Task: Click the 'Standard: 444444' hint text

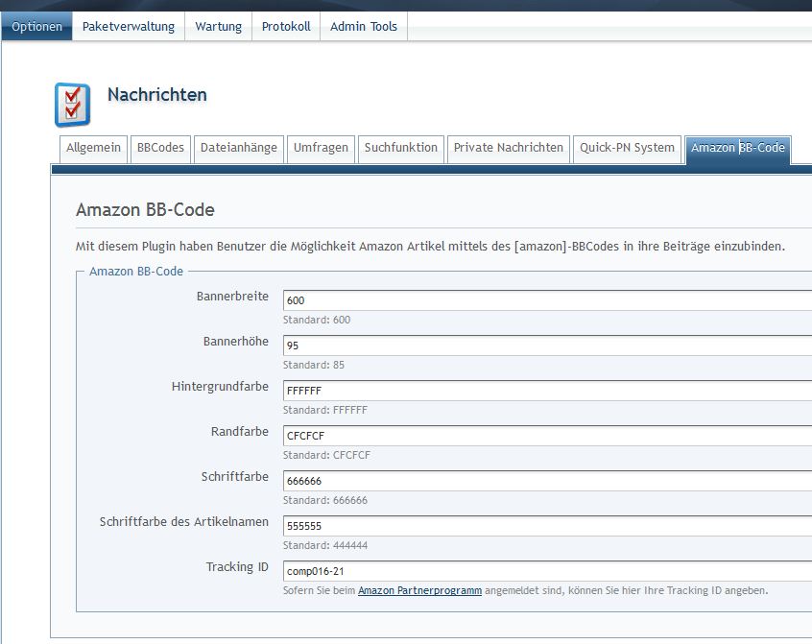Action: click(x=325, y=546)
